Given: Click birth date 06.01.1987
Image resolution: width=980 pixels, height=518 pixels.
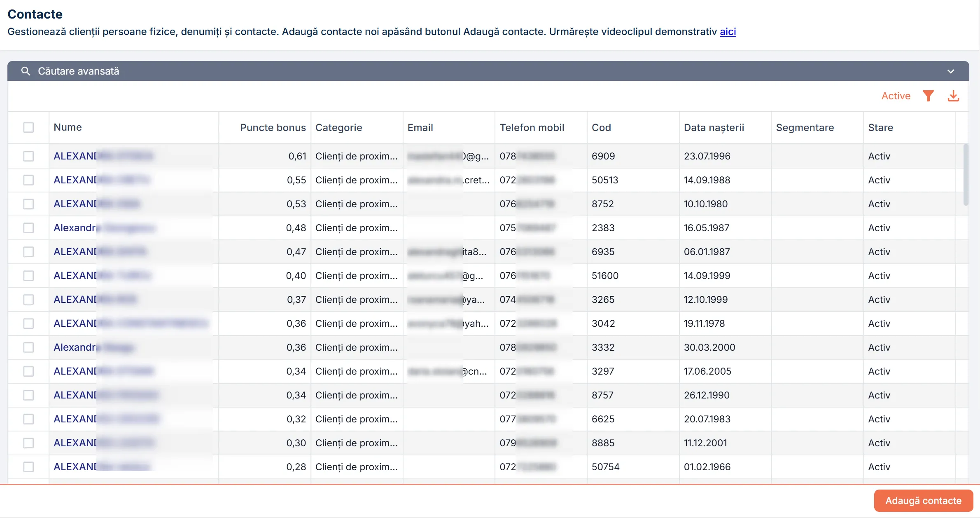Looking at the screenshot, I should pos(707,252).
